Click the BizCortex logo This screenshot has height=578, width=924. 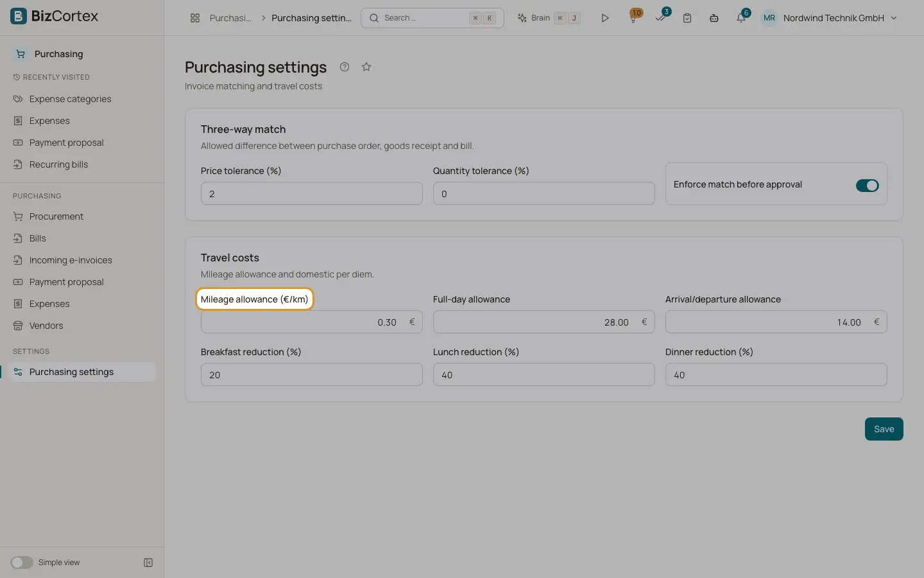tap(55, 16)
